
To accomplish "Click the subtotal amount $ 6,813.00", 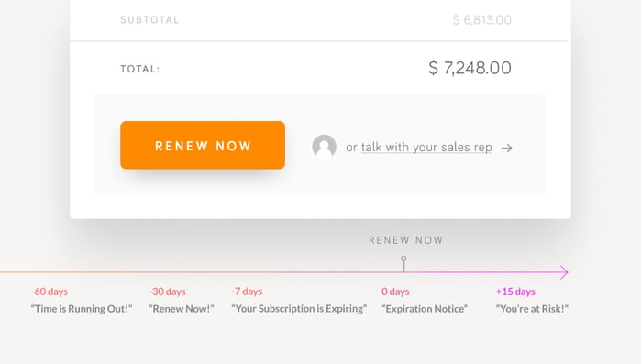I will click(482, 19).
